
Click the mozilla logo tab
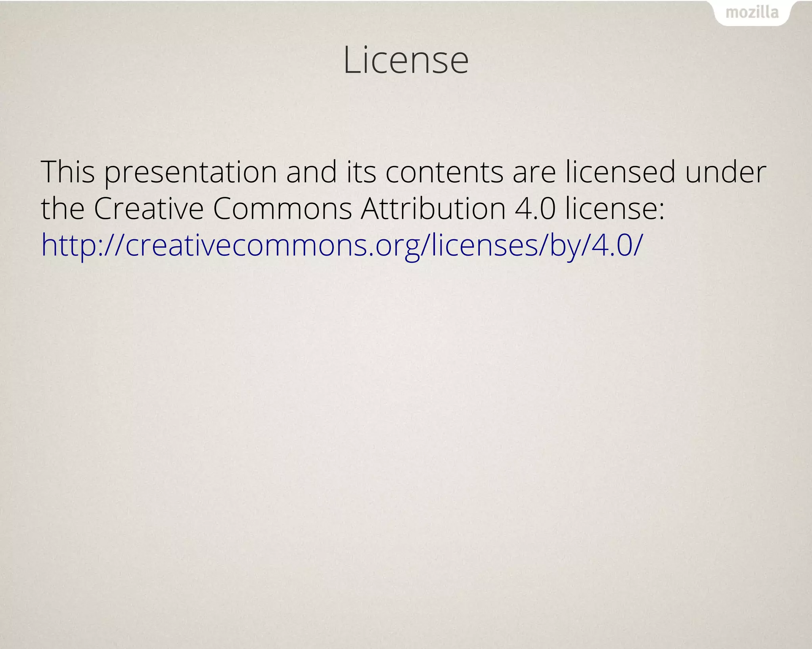point(752,13)
